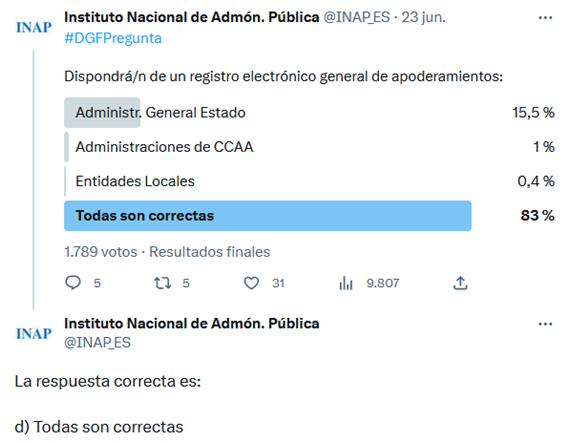
Task: Open the three-dot menu on the reply tweet
Action: coord(545,324)
